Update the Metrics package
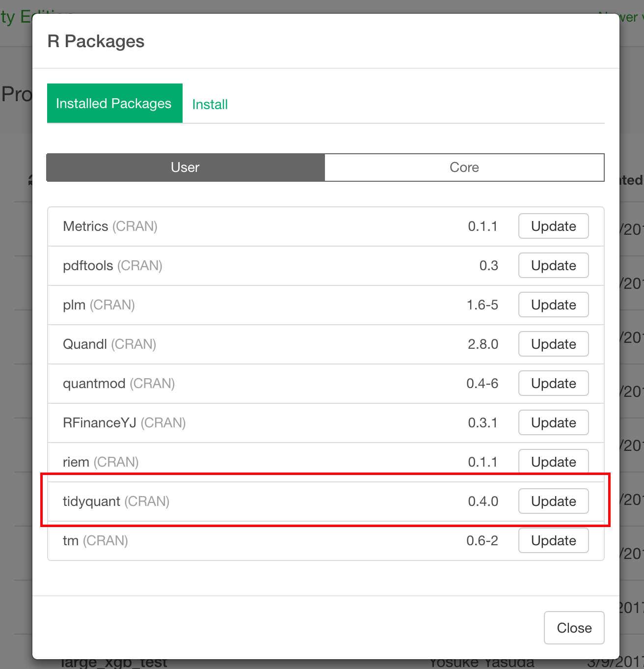 click(x=553, y=226)
